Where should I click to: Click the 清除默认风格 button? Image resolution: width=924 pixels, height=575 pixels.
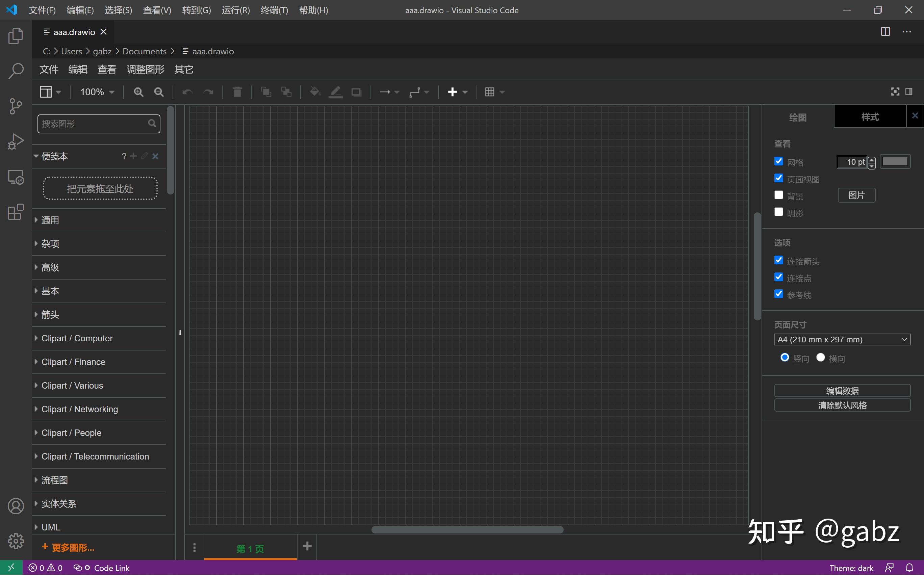pyautogui.click(x=842, y=405)
